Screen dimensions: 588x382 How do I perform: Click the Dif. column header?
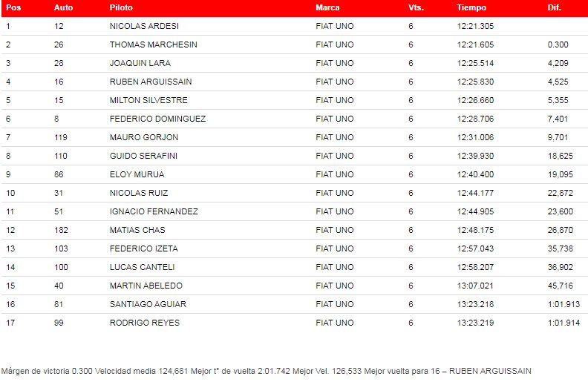point(555,7)
